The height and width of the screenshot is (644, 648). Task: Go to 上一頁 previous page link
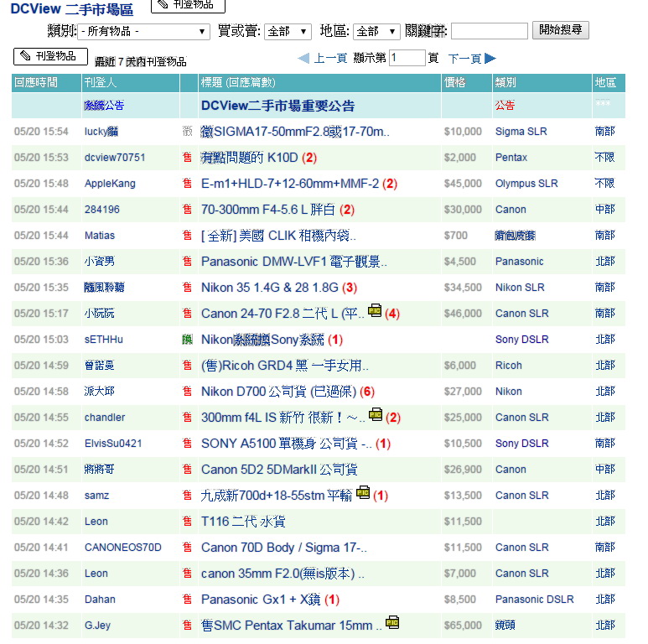[330, 59]
